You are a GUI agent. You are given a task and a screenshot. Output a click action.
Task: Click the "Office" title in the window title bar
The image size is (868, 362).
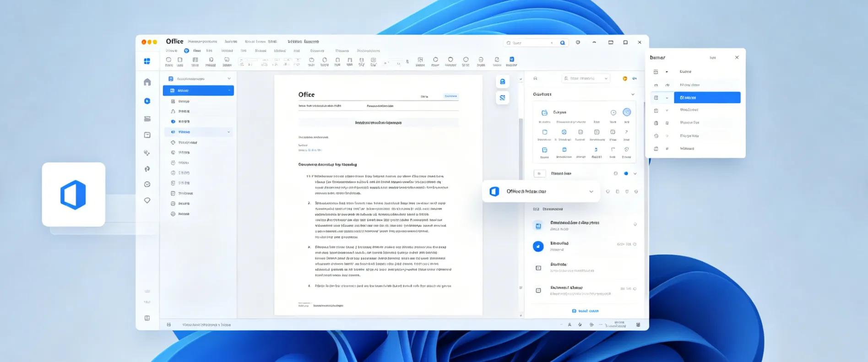(x=174, y=42)
